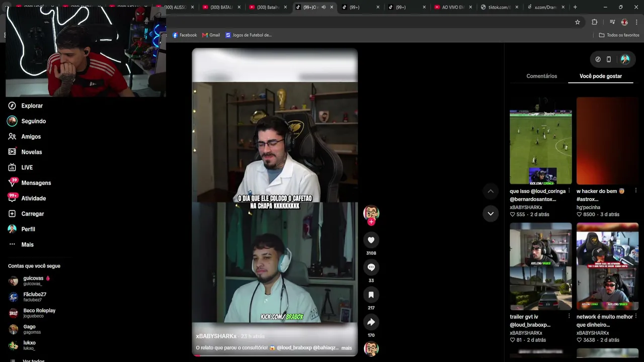Open the Gmail bookmark
644x362 pixels.
[x=211, y=35]
